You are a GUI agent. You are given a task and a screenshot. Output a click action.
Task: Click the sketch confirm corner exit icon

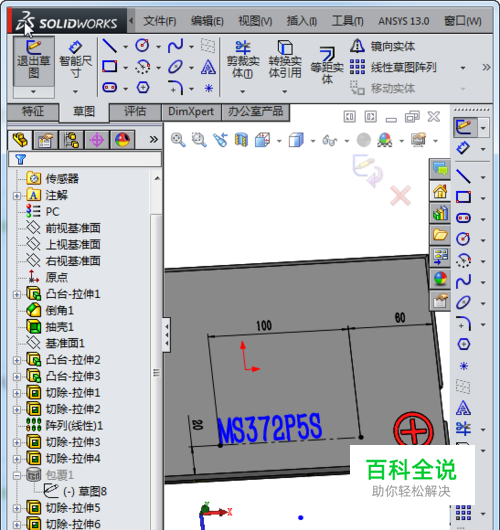coord(367,170)
